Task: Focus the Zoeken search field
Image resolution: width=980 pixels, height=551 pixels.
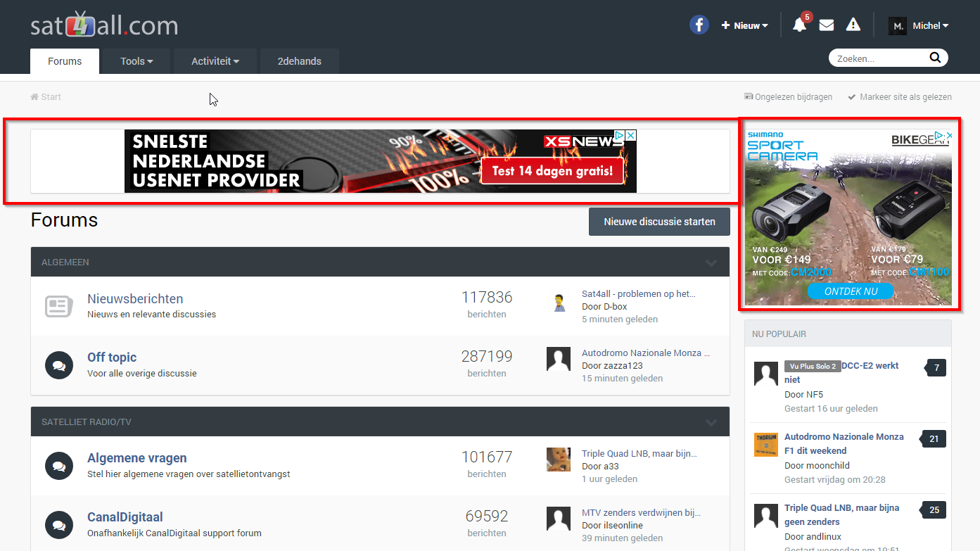Action: click(x=879, y=58)
